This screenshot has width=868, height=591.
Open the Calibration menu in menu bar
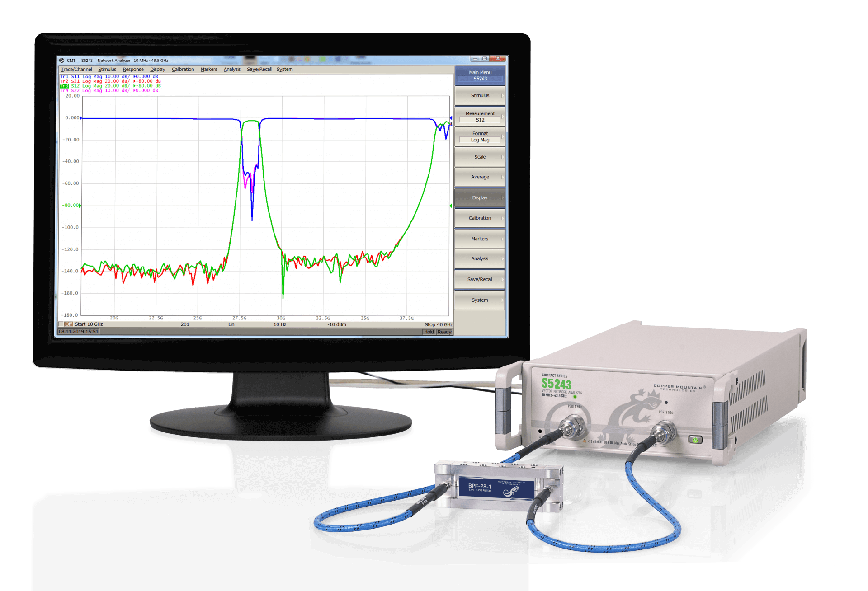pyautogui.click(x=183, y=70)
